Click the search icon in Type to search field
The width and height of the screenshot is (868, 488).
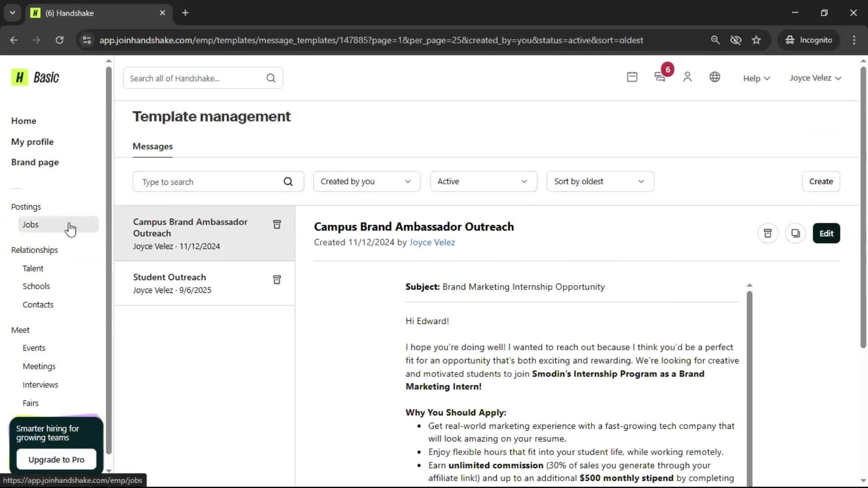coord(288,182)
